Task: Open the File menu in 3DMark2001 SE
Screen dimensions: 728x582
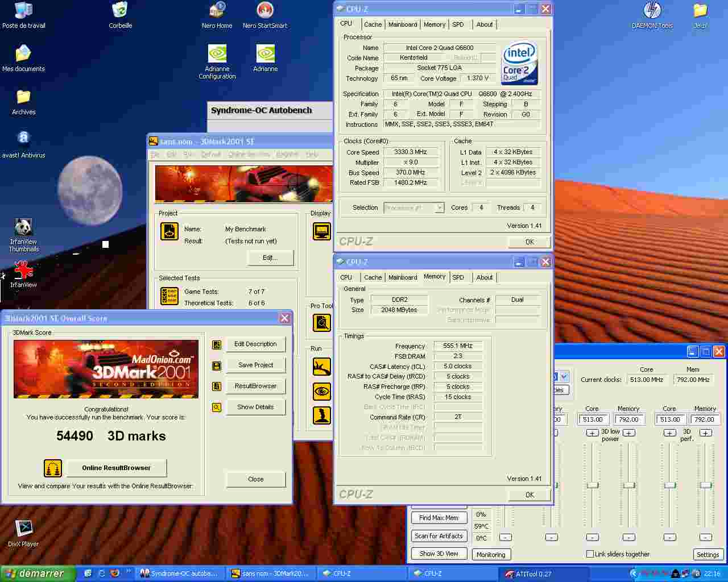Action: click(155, 155)
